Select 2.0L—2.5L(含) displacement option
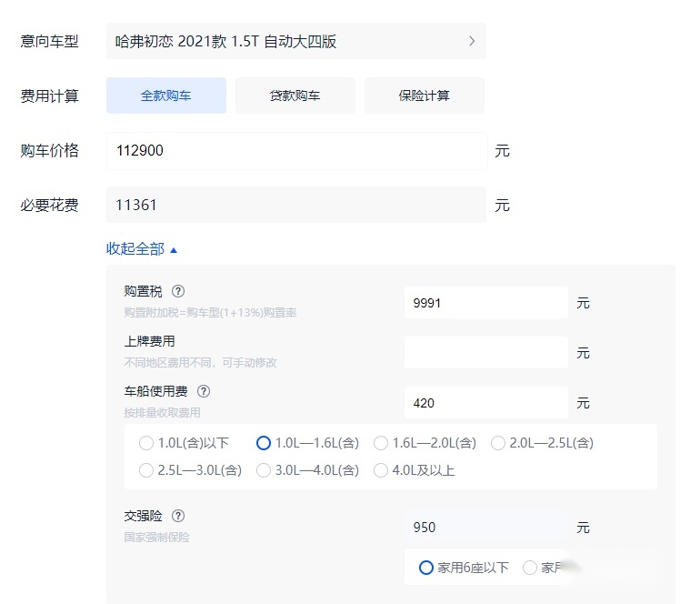This screenshot has width=700, height=604. (542, 443)
